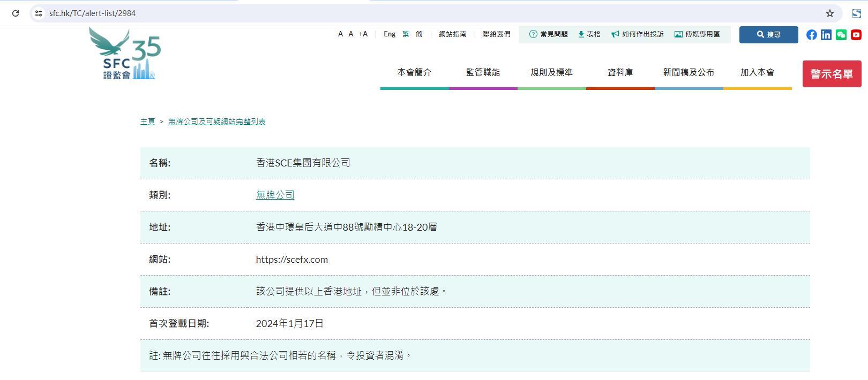Click the SFC 35 證監會 logo

(125, 54)
